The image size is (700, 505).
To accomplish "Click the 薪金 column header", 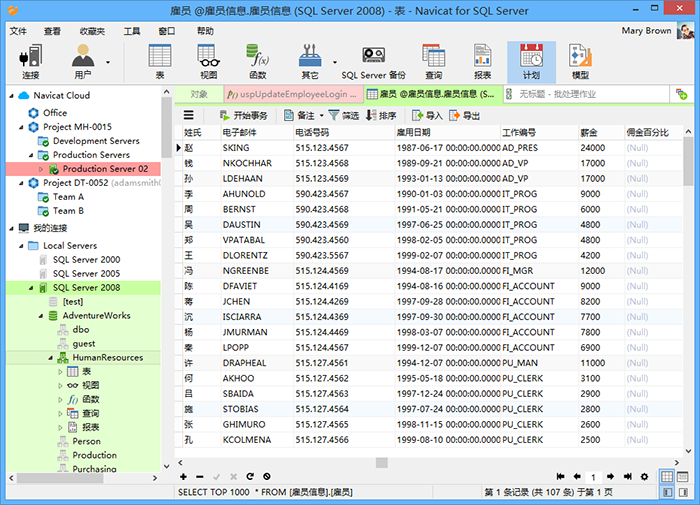I will tap(600, 133).
